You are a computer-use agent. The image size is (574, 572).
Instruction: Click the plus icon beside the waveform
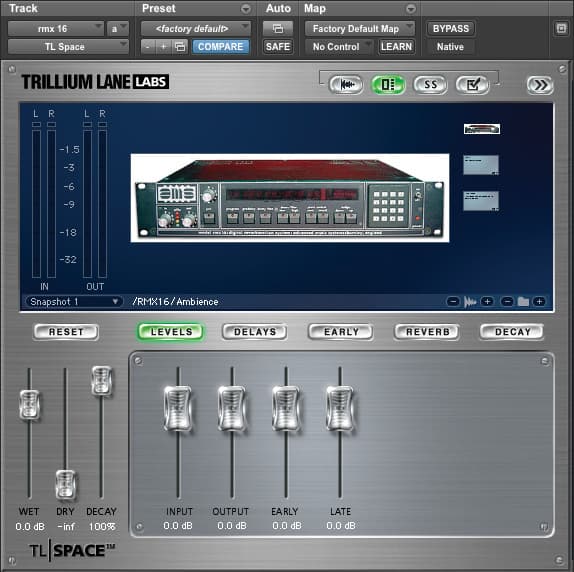(487, 302)
